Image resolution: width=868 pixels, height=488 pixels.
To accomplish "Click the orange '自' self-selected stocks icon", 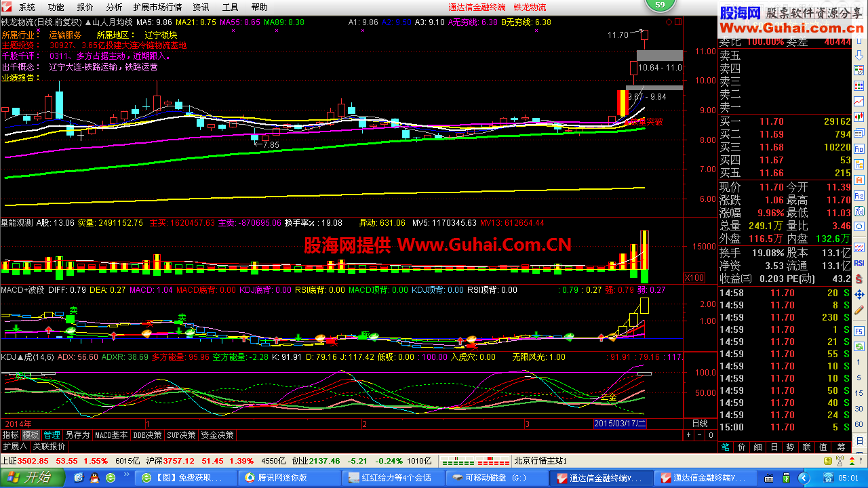I will pos(859,180).
